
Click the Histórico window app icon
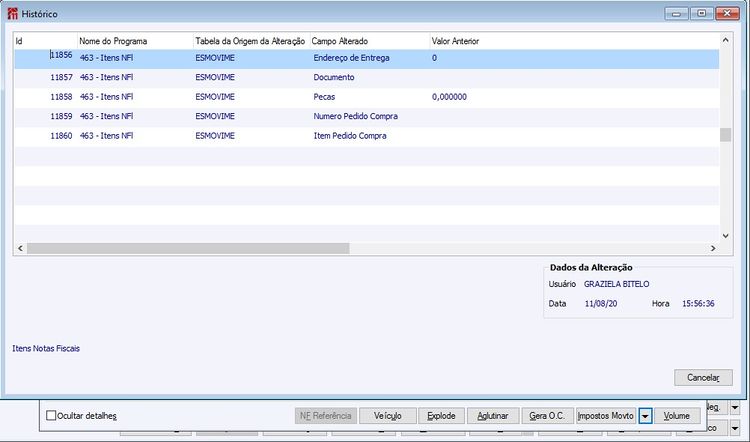12,14
